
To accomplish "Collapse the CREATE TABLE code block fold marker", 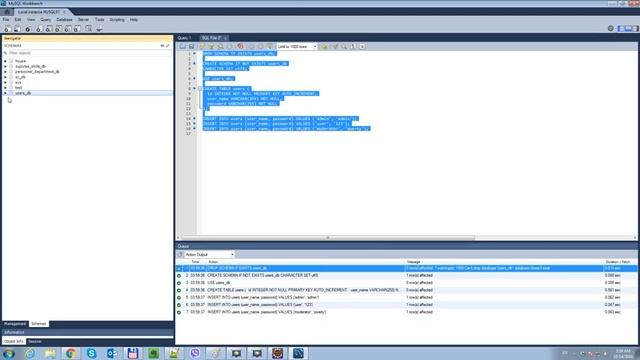I will 200,89.
